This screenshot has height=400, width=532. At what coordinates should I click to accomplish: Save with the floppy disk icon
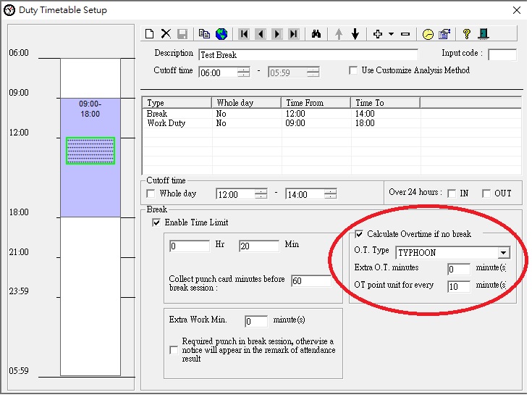(182, 34)
